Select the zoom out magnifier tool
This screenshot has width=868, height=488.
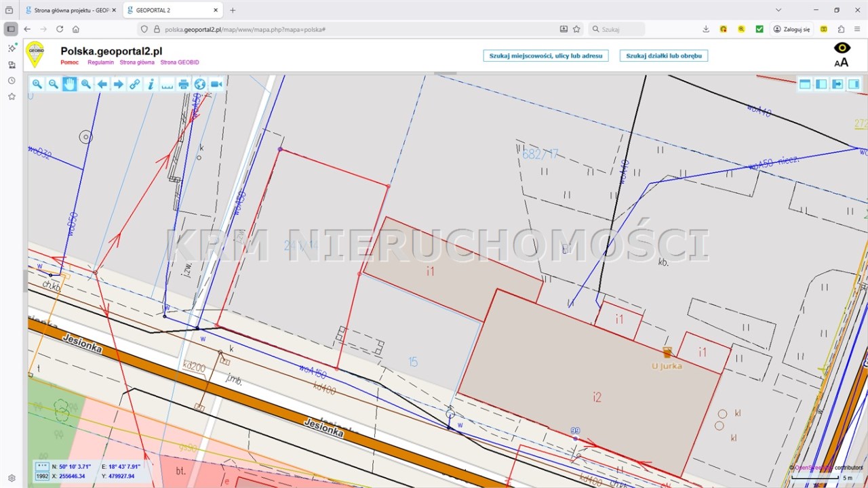pyautogui.click(x=54, y=84)
